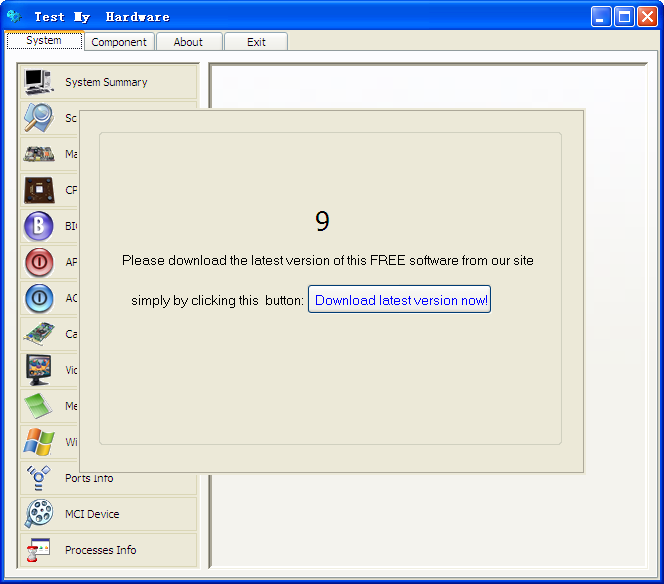
Task: Click the magnifying glass sidebar icon
Action: (39, 118)
